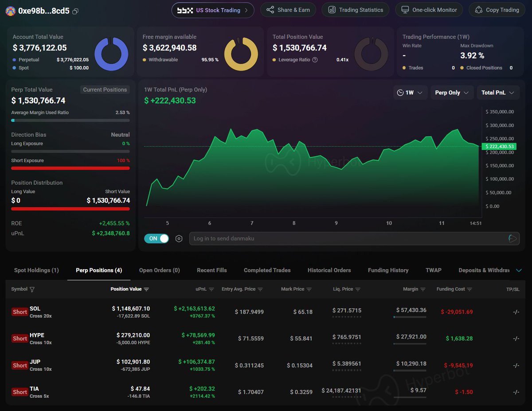Sort by Mark Price column
The image size is (532, 411).
coord(309,289)
